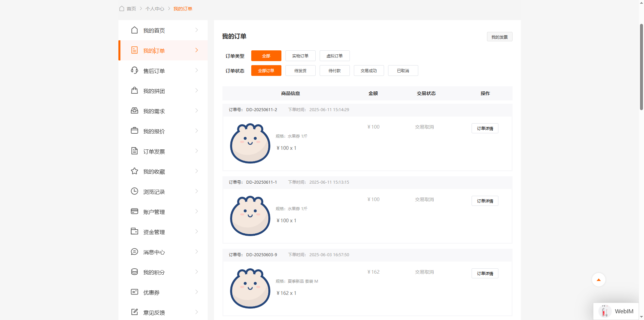The image size is (644, 320).
Task: Filter order type by 虚拟订单
Action: coord(334,56)
